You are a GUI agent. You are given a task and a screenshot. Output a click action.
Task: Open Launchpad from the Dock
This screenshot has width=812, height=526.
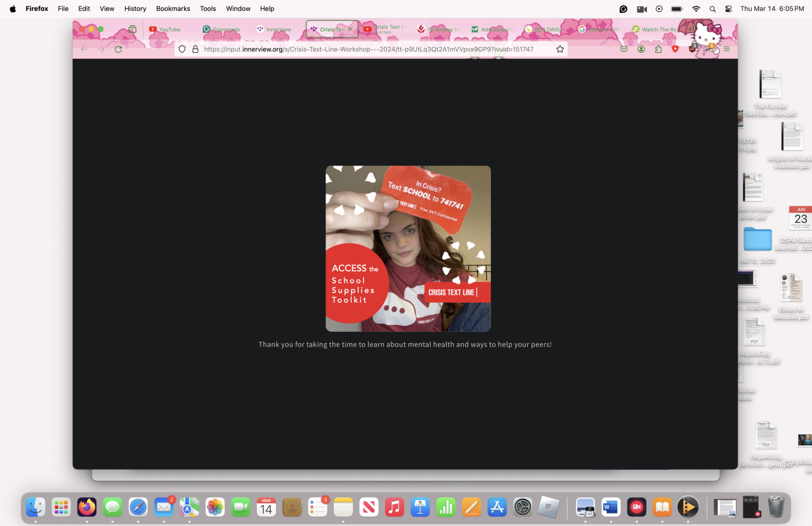pos(61,507)
